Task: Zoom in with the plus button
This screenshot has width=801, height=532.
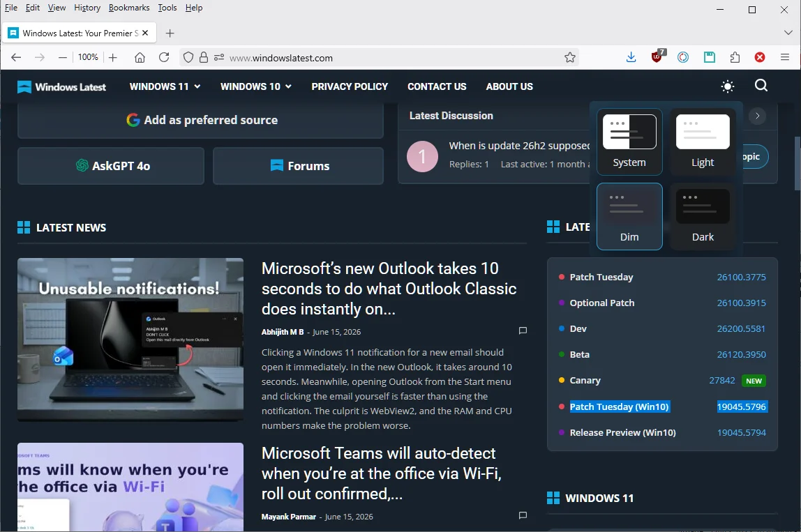Action: click(x=113, y=57)
